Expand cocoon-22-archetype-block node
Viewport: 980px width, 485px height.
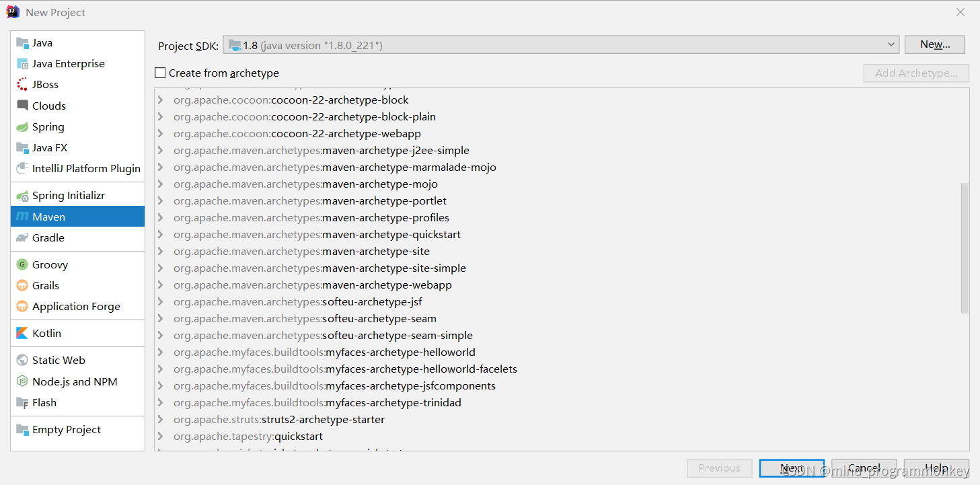click(160, 100)
